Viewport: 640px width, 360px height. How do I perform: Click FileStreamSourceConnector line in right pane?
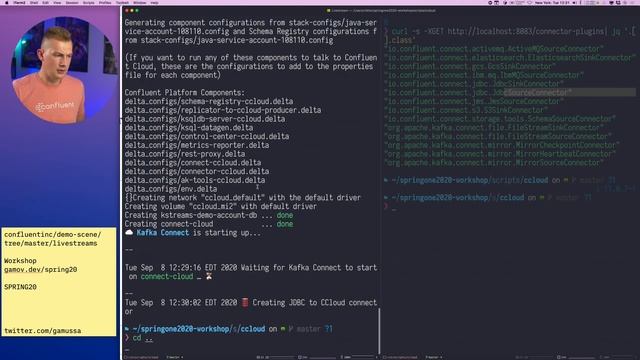498,136
